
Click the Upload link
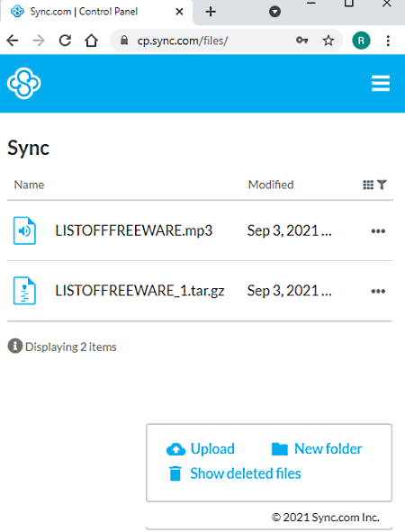click(212, 448)
